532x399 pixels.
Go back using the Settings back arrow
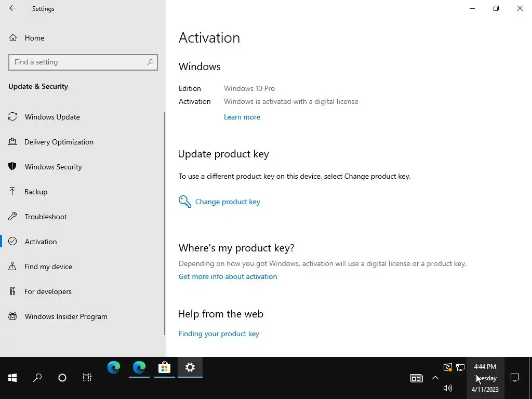[12, 8]
